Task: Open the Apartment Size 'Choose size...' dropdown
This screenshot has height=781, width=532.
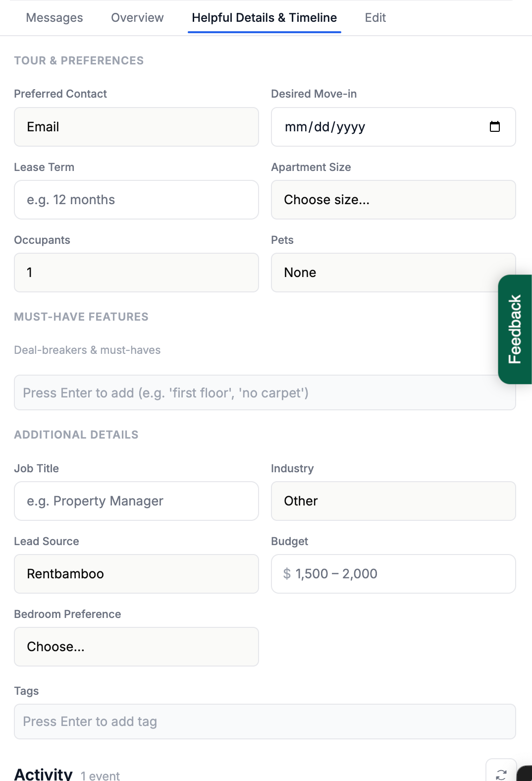Action: (393, 200)
